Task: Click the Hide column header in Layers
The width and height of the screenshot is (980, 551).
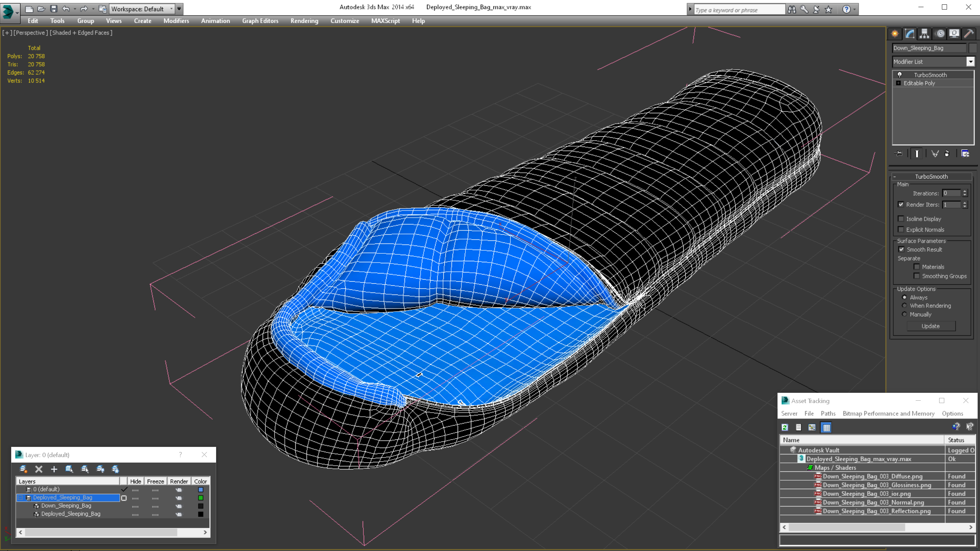Action: tap(135, 481)
